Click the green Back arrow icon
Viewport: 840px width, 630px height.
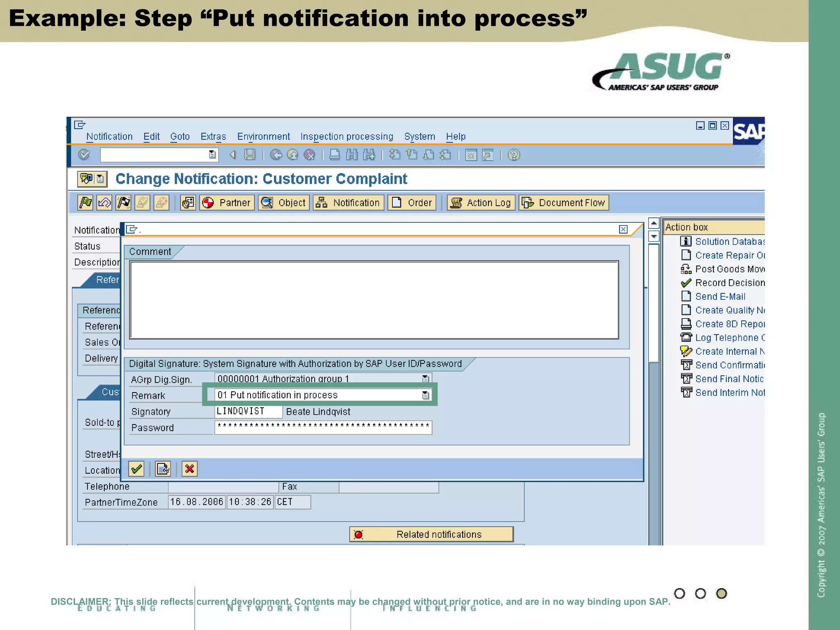(276, 155)
